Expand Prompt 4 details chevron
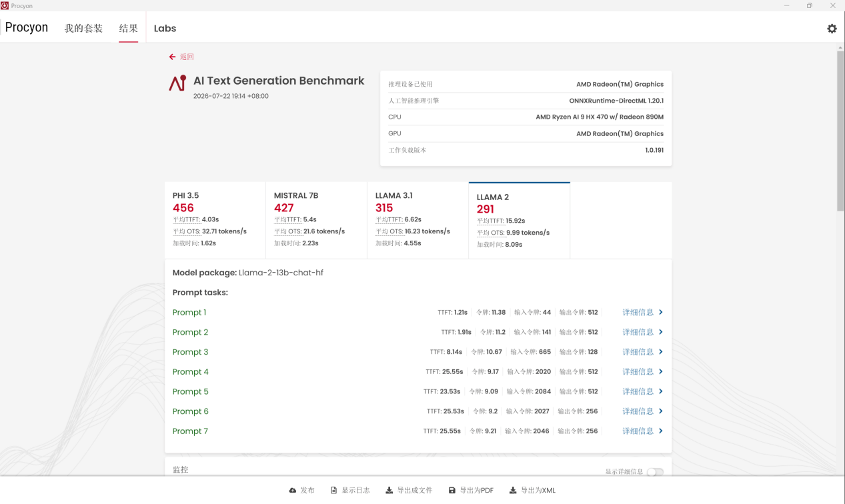The width and height of the screenshot is (845, 504). point(660,371)
